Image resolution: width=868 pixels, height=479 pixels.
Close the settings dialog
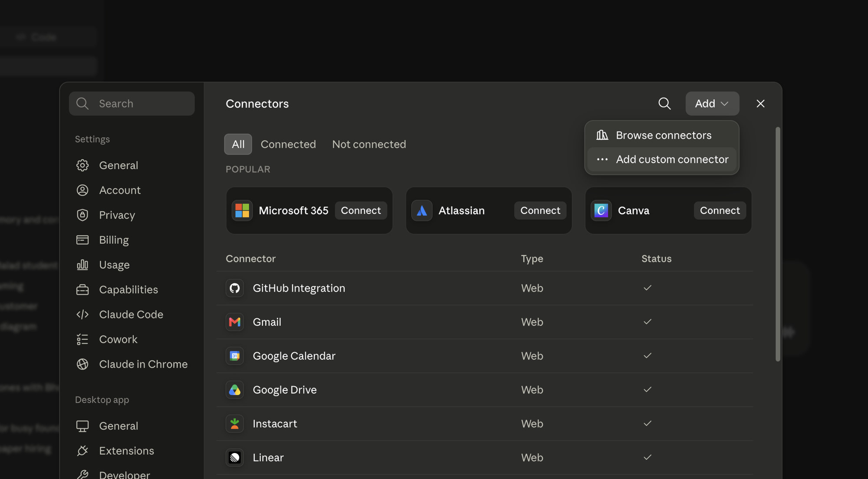pos(760,103)
